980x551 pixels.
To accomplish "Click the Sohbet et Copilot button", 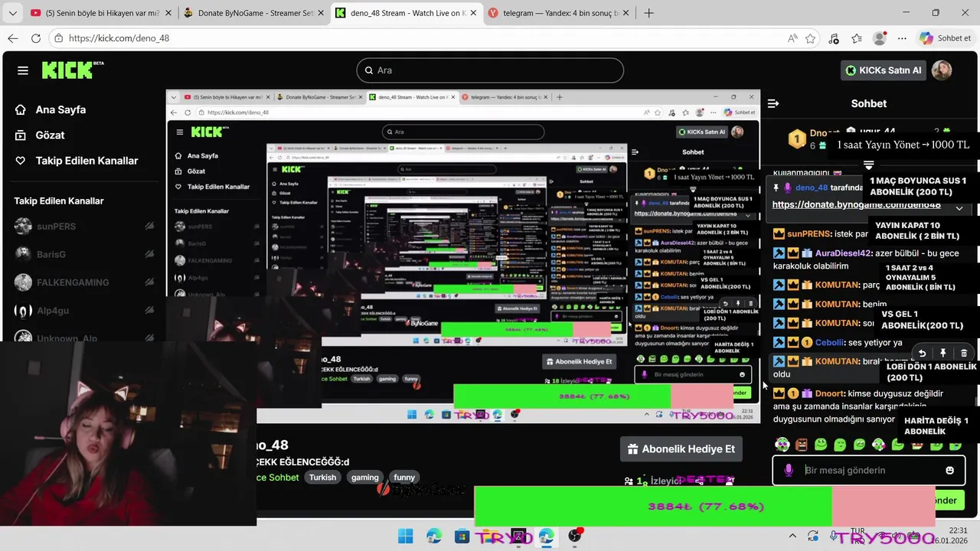I will pos(946,38).
